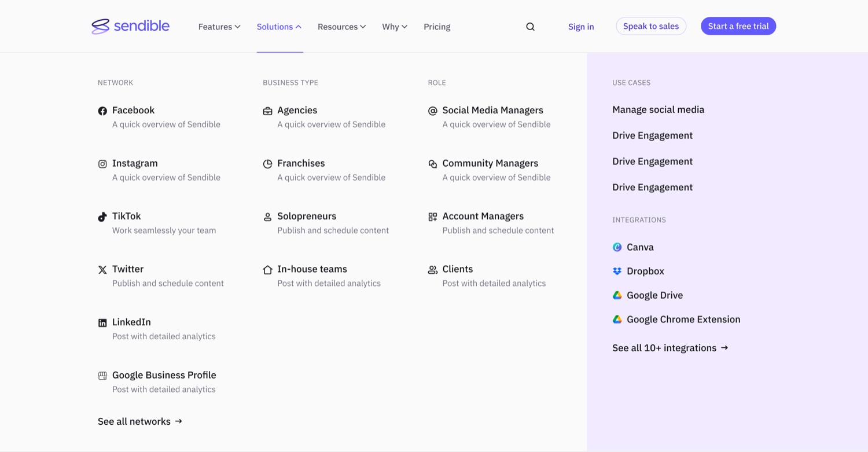Click the Canva logo icon
The width and height of the screenshot is (868, 452).
[x=617, y=247]
